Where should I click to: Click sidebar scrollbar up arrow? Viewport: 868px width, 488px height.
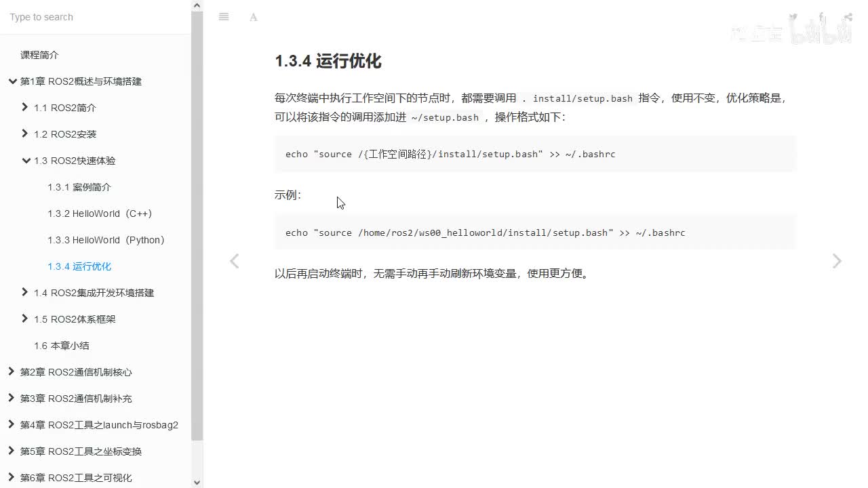(x=197, y=5)
